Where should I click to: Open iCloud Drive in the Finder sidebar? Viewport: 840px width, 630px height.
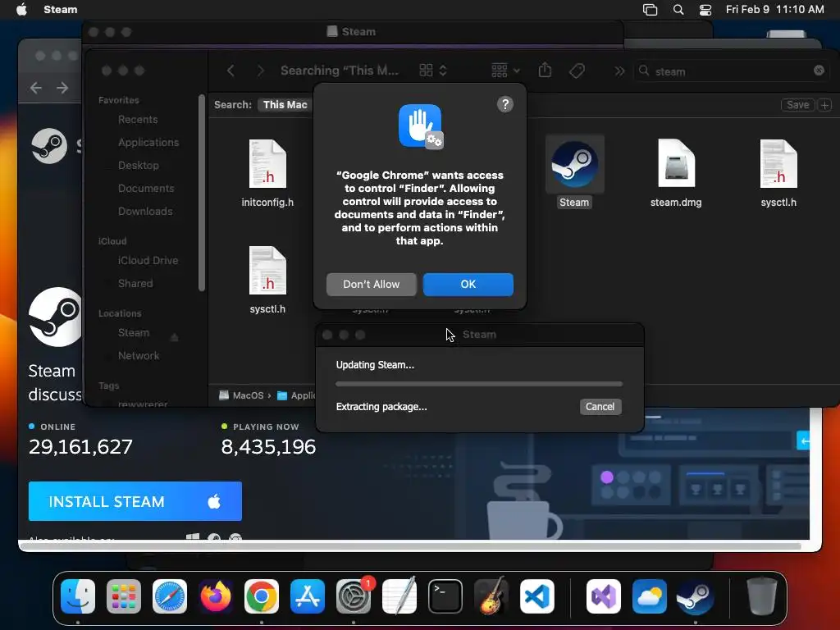pos(148,260)
